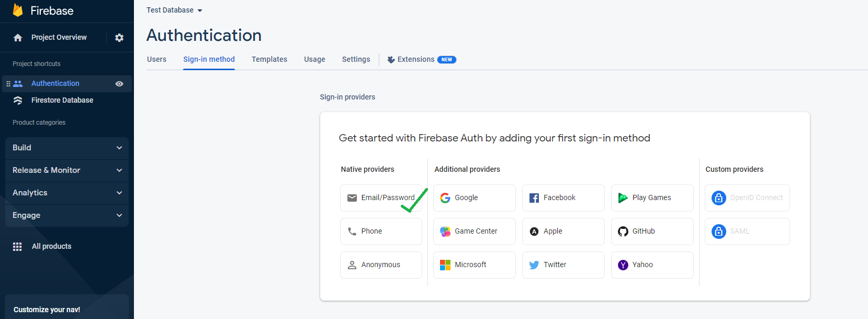Choose Google as sign-in provider

click(x=475, y=198)
